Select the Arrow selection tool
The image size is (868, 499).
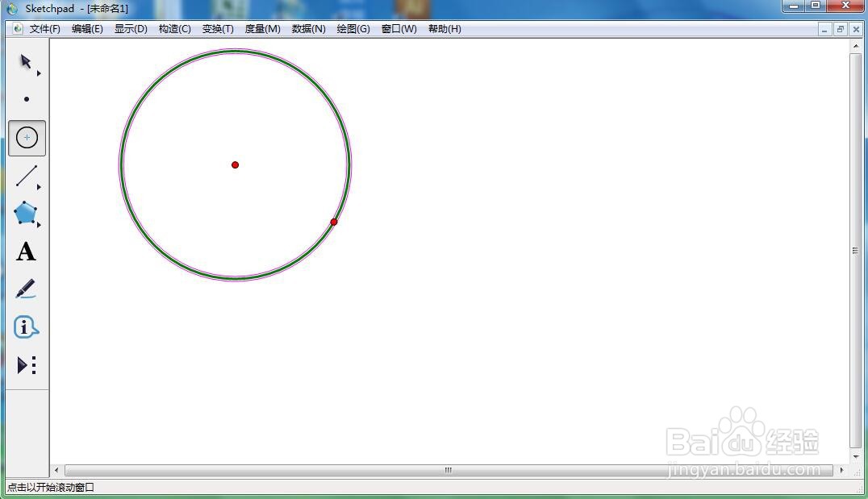click(26, 61)
